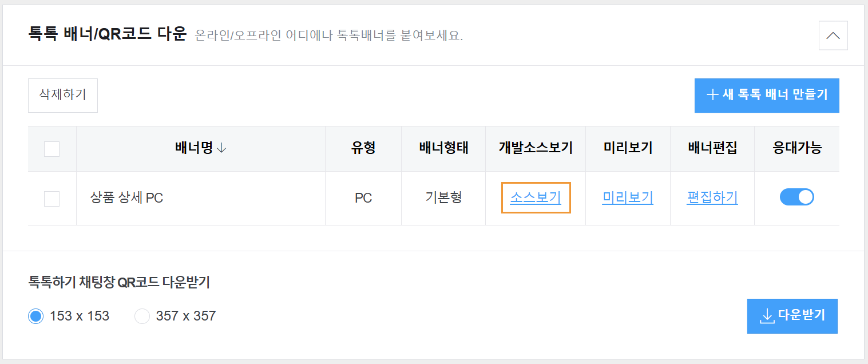The width and height of the screenshot is (868, 364).
Task: Click the 개발소스보기 column header
Action: (536, 148)
